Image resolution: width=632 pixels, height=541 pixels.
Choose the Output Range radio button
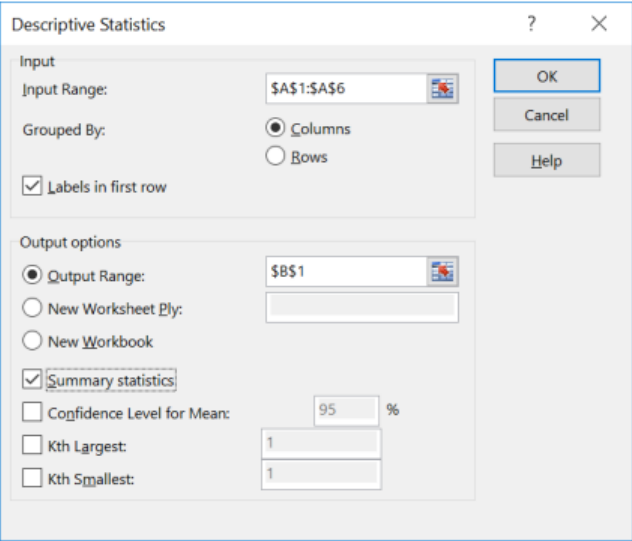coord(32,276)
